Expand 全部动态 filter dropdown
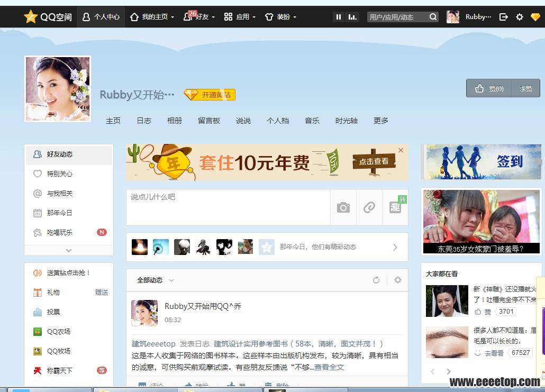Screen dimensions: 545x392 (155, 280)
